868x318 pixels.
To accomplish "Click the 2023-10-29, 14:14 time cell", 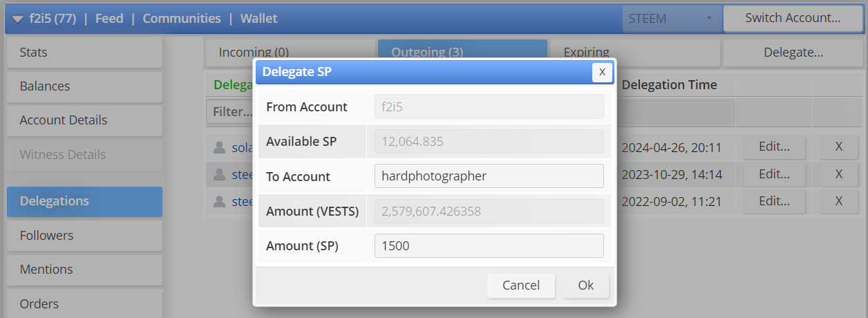I will coord(672,174).
